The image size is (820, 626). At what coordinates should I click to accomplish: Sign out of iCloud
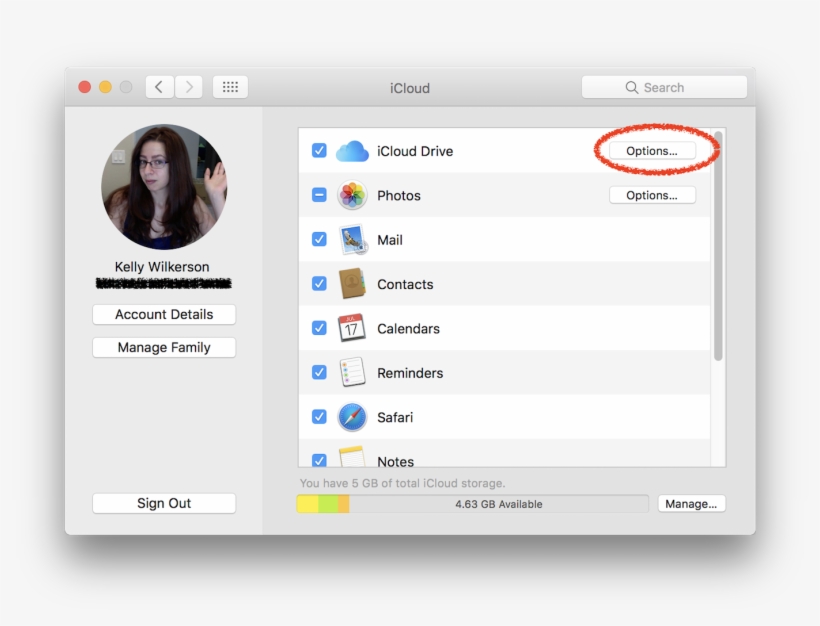coord(163,503)
